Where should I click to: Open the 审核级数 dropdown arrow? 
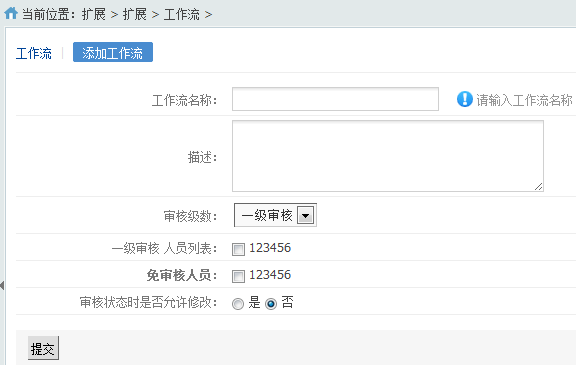pyautogui.click(x=305, y=216)
